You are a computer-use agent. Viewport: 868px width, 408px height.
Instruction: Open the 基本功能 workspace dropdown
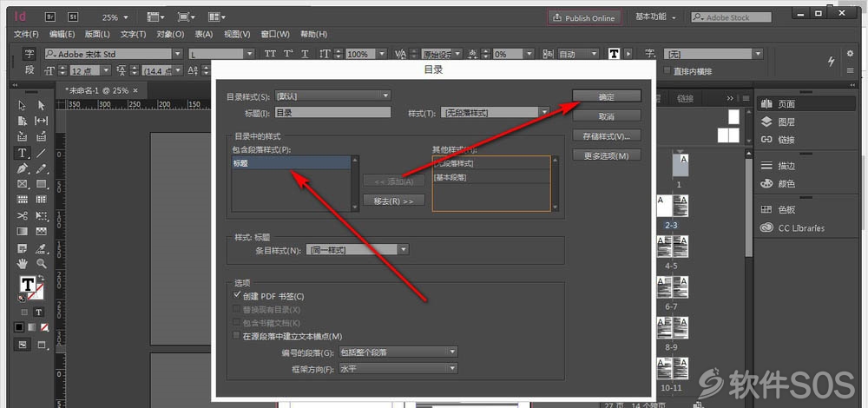tap(656, 17)
